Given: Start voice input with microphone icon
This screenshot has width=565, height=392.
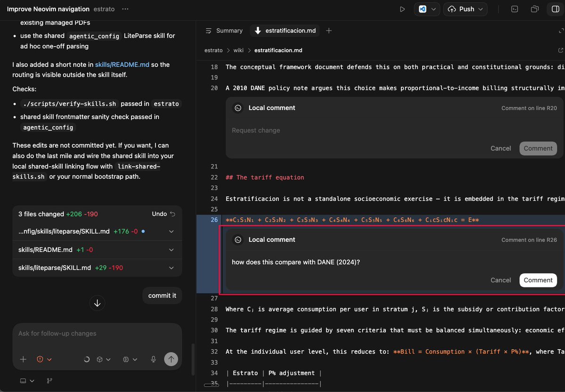Looking at the screenshot, I should [153, 359].
